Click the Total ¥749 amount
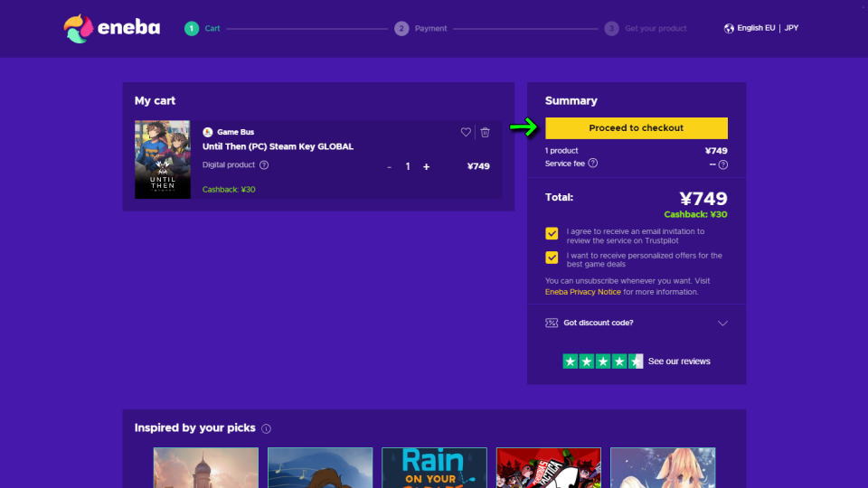 coord(703,199)
